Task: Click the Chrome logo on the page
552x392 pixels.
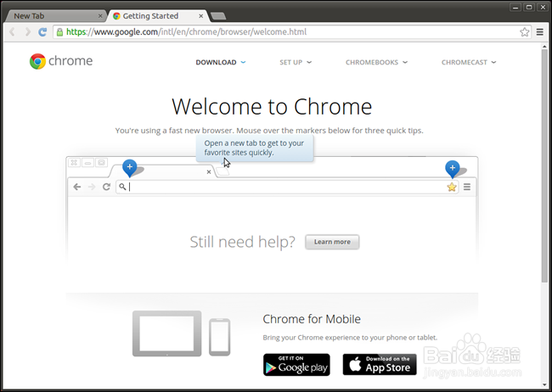Action: click(61, 61)
